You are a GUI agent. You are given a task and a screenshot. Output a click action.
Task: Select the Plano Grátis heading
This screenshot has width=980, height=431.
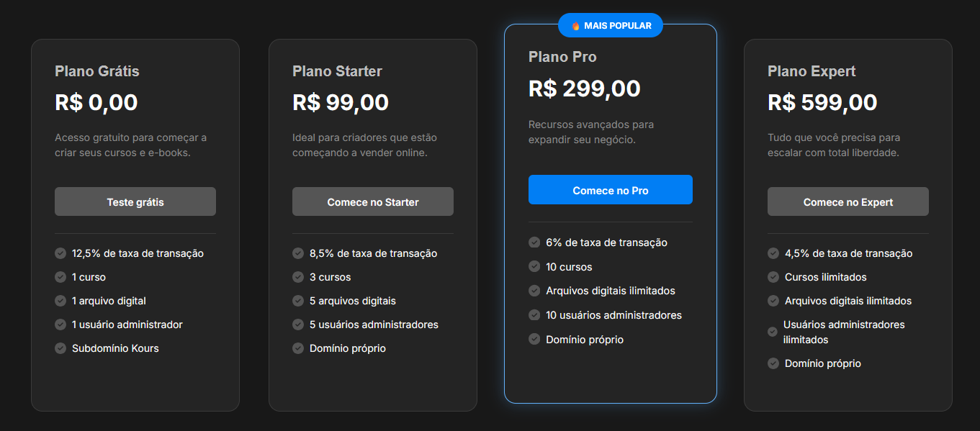point(97,71)
